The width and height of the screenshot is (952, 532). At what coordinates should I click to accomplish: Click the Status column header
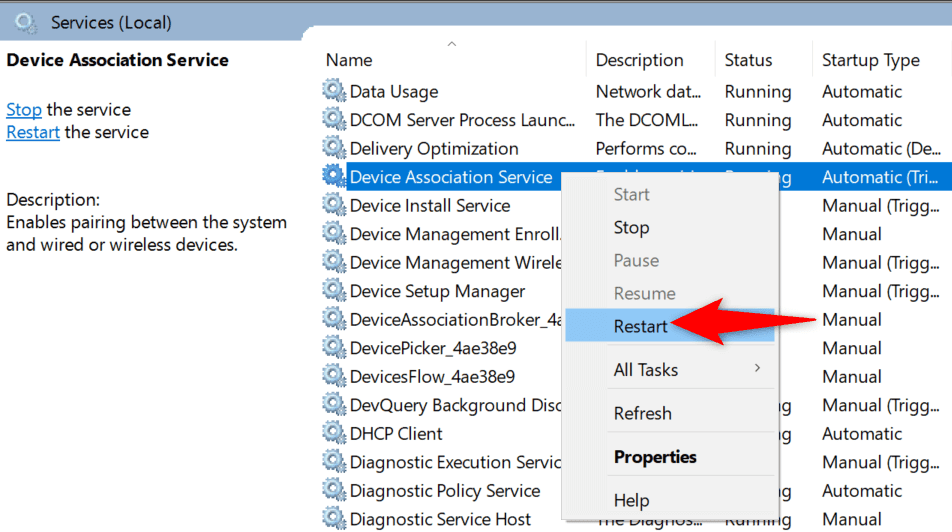pos(748,60)
